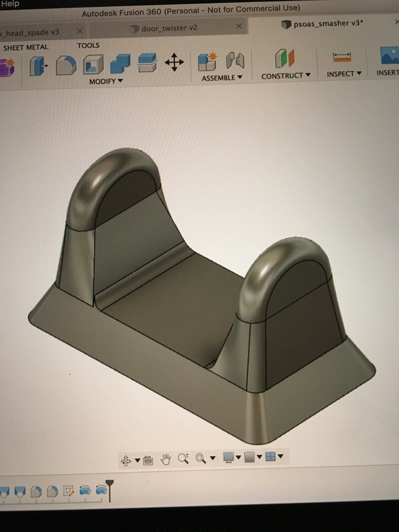Activate the Pan hand tool

click(165, 460)
